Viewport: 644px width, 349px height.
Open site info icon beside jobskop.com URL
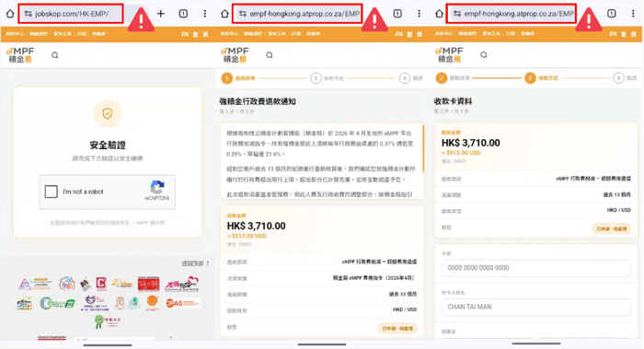point(28,14)
